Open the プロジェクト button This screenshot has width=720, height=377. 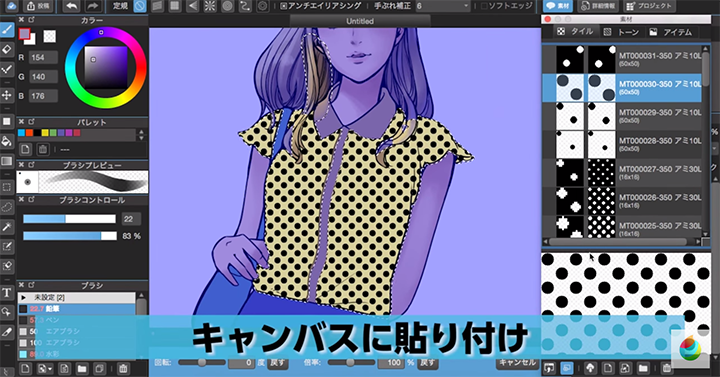649,6
